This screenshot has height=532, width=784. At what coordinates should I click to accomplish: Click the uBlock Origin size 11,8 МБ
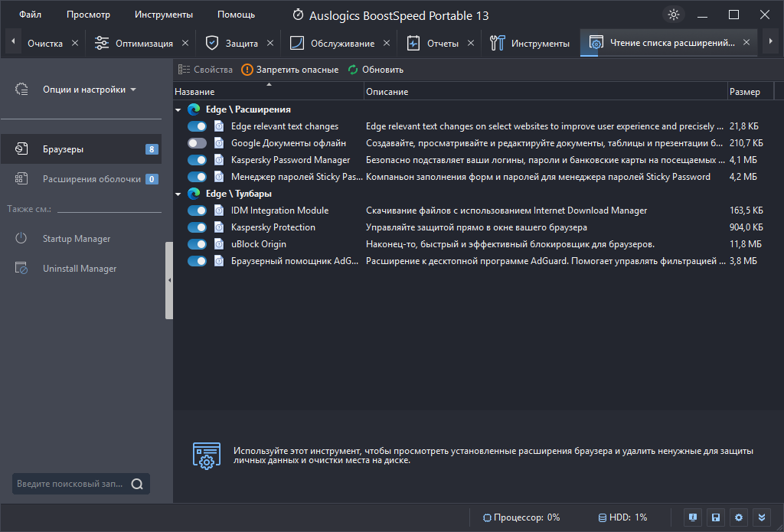(x=746, y=244)
